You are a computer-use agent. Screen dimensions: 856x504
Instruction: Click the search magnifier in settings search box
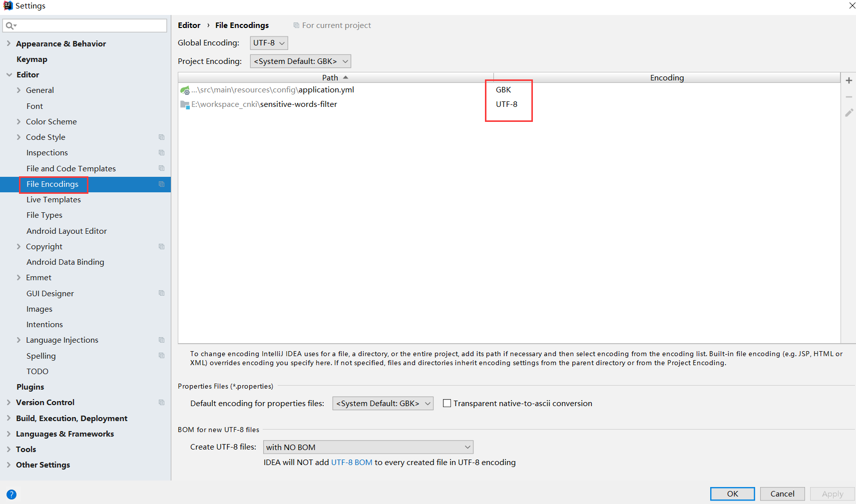point(10,25)
